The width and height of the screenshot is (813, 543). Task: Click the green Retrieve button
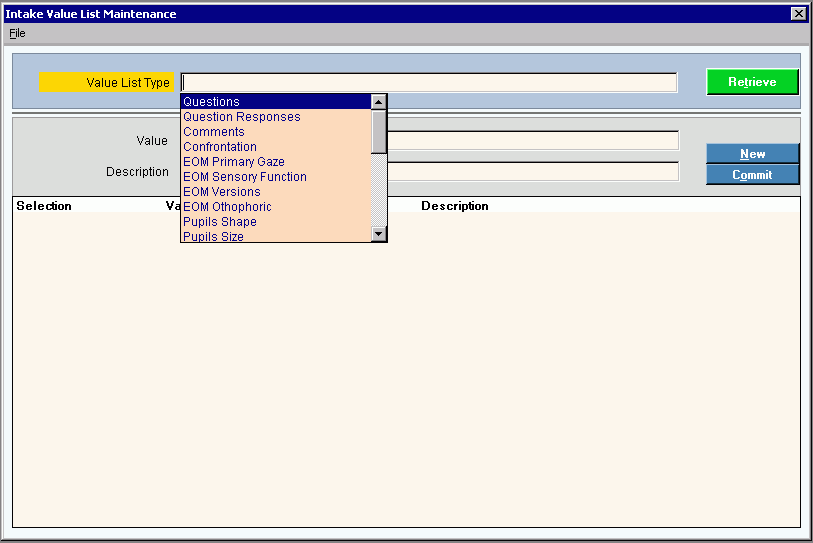(752, 82)
